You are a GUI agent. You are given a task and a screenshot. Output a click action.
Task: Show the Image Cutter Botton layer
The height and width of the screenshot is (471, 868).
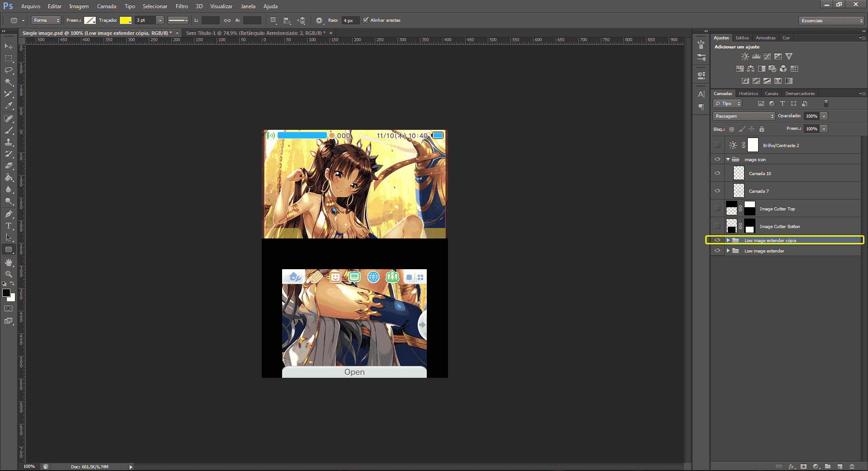[717, 226]
